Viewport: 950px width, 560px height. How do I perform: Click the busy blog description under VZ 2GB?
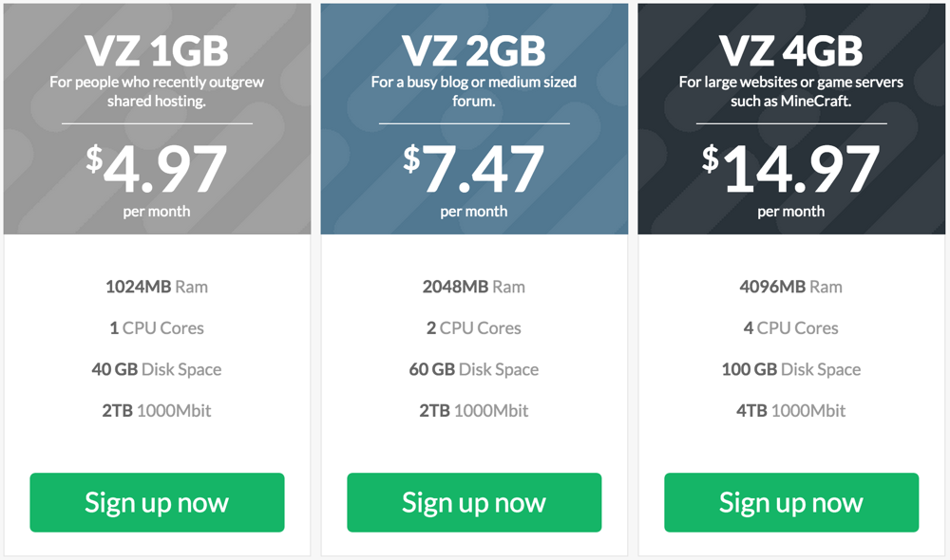(473, 89)
